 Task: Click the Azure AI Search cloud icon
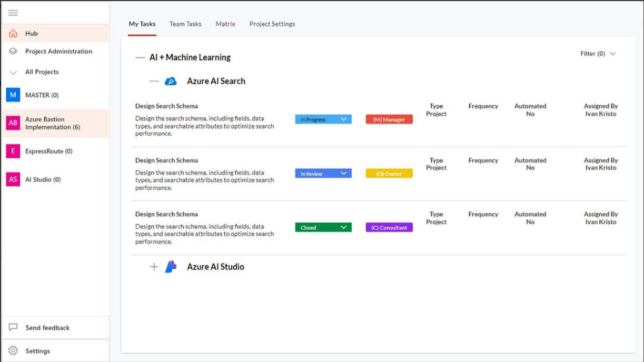(x=171, y=81)
